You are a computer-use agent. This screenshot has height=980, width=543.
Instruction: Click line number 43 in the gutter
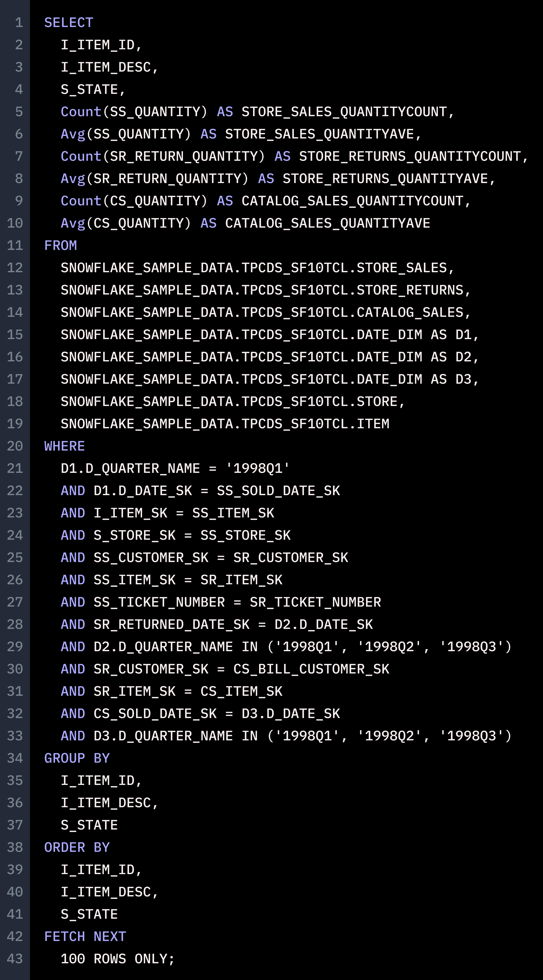(x=15, y=959)
